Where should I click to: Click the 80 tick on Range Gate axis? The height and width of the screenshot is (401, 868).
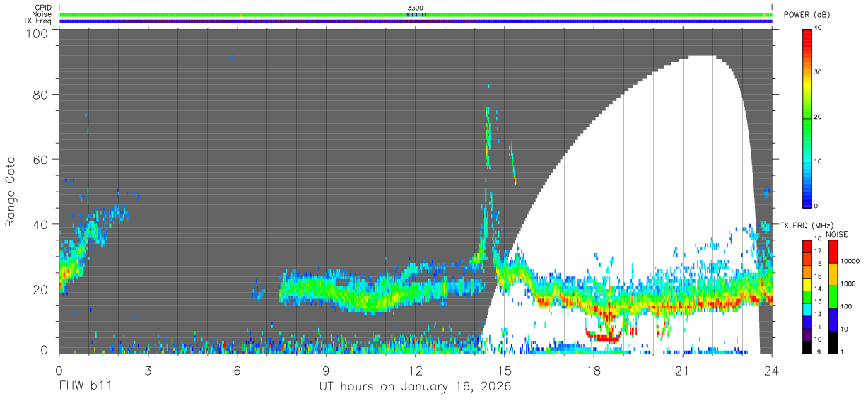tap(40, 94)
